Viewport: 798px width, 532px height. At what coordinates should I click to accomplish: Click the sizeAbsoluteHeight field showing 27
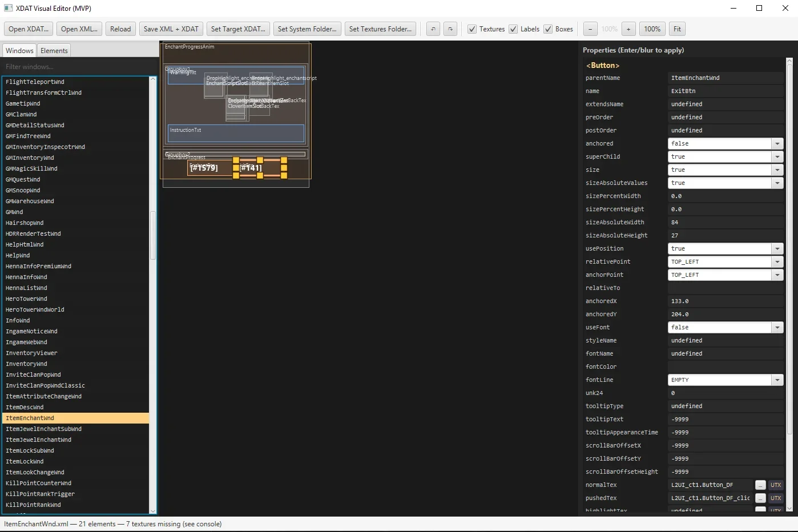pyautogui.click(x=726, y=236)
